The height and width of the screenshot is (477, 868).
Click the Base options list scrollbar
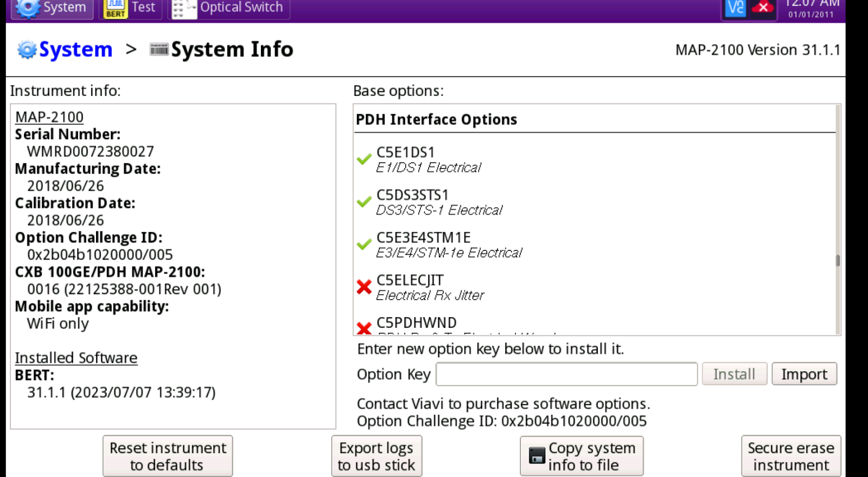pyautogui.click(x=838, y=261)
